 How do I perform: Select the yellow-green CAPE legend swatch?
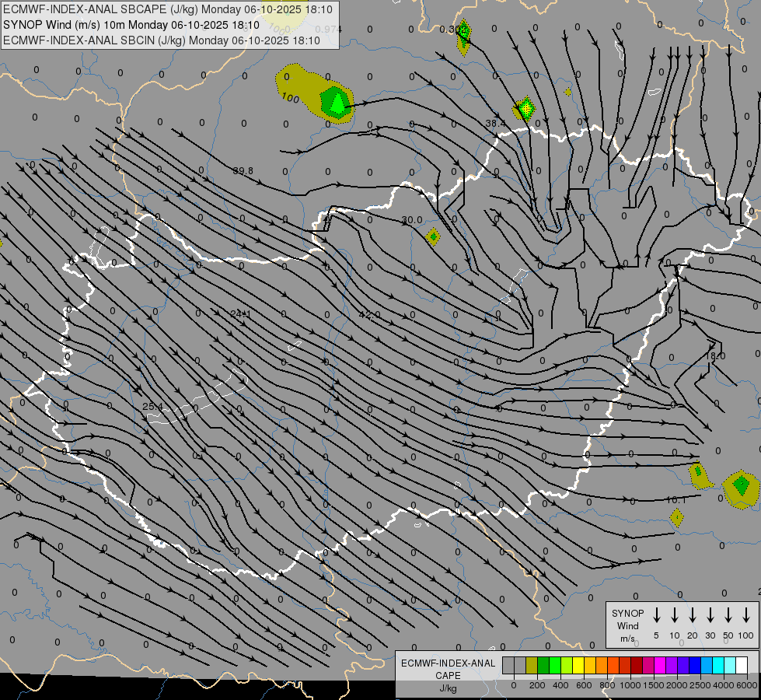point(567,665)
